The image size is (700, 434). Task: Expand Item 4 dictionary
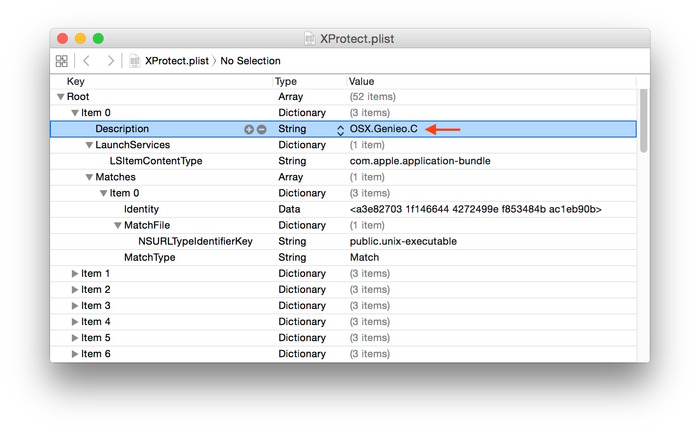click(75, 322)
